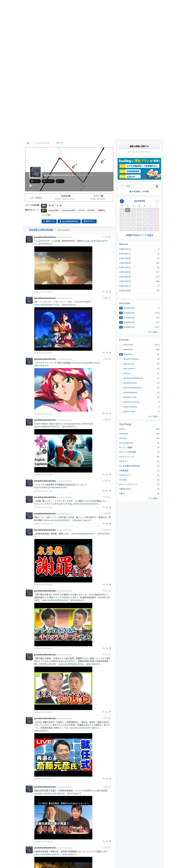186x868 pixels.
Task: Go to previous month in calendar
Action: (x=122, y=201)
